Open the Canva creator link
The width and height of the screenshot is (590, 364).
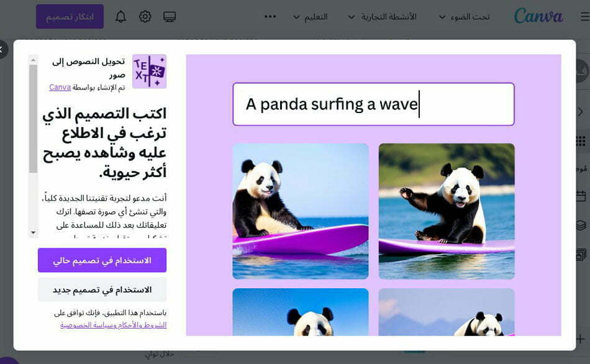(x=60, y=88)
